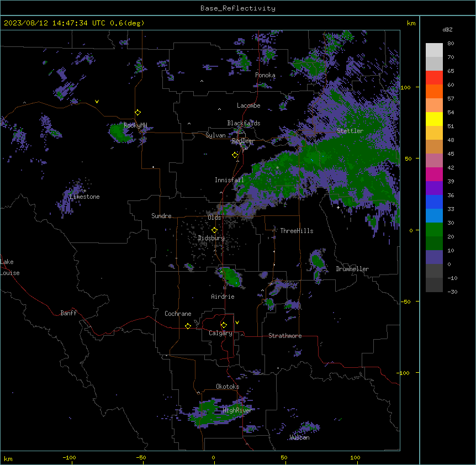Click the white plus marker northwest of Drumheller
Screen dimensions: 476x465
coord(338,208)
